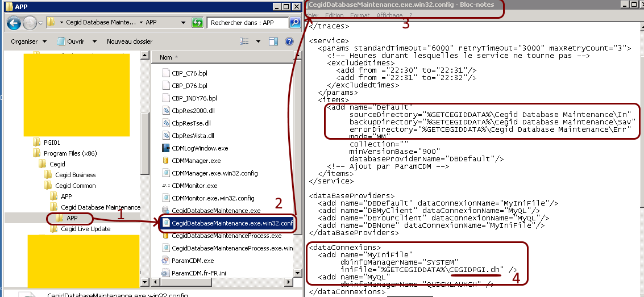
Task: Click the Back navigation arrow
Action: tap(14, 23)
